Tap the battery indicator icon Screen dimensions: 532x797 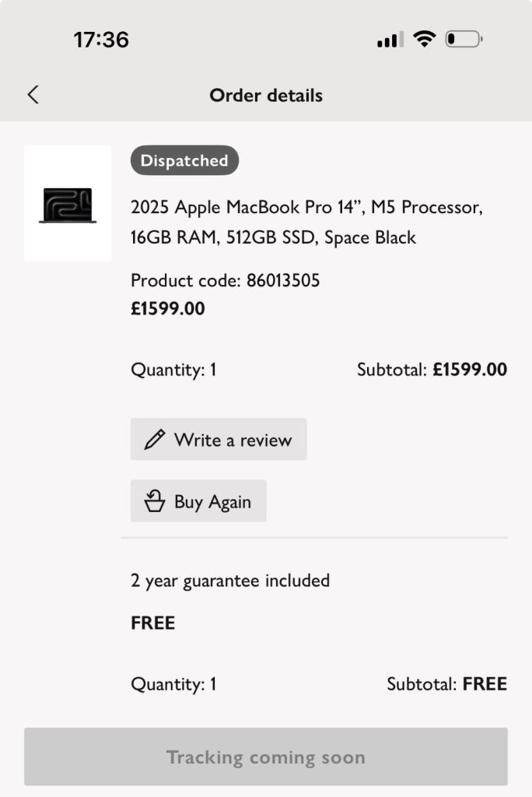(464, 39)
